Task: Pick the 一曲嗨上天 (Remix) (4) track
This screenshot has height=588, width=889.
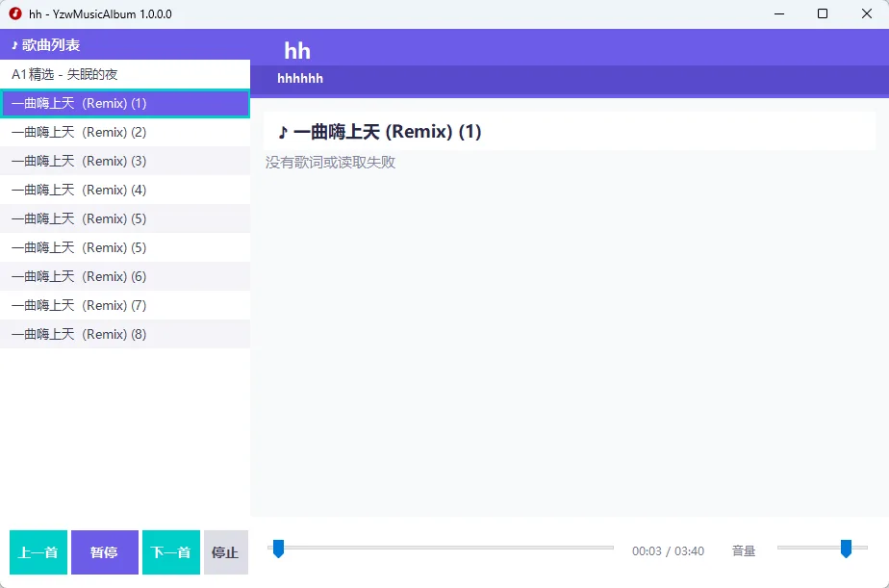Action: [125, 190]
